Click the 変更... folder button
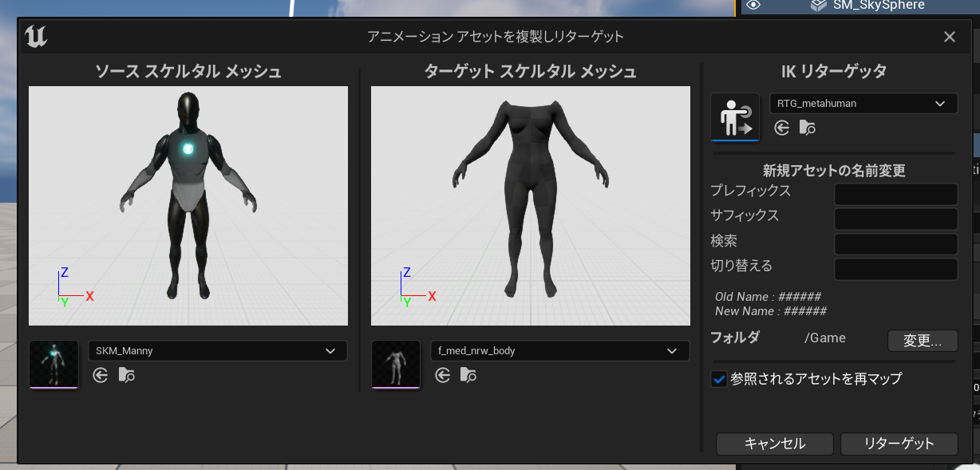 pyautogui.click(x=923, y=341)
